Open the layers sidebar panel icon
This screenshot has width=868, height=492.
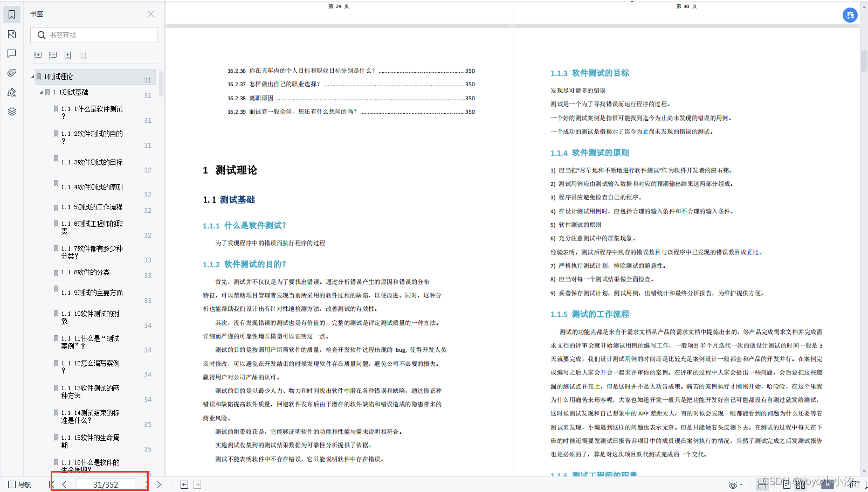click(12, 112)
